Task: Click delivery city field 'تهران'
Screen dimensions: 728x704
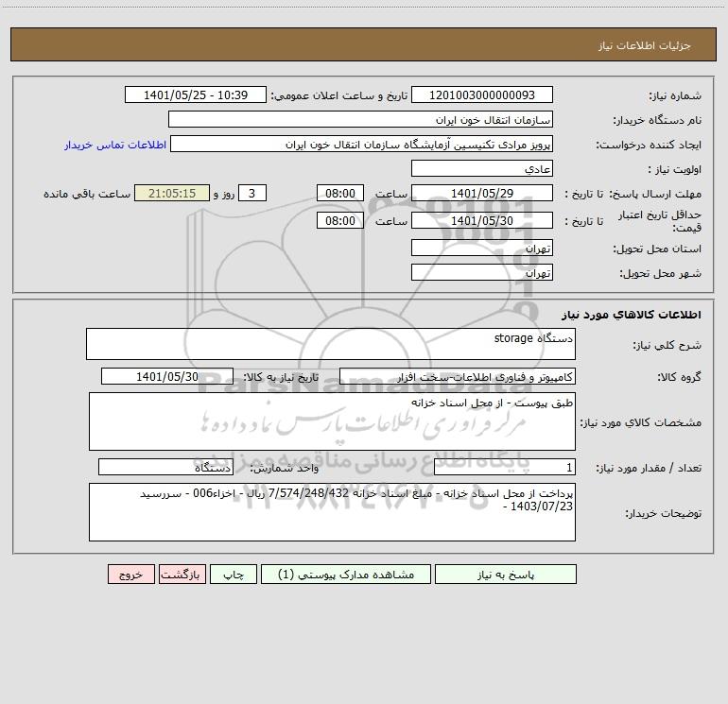Action: [x=482, y=272]
